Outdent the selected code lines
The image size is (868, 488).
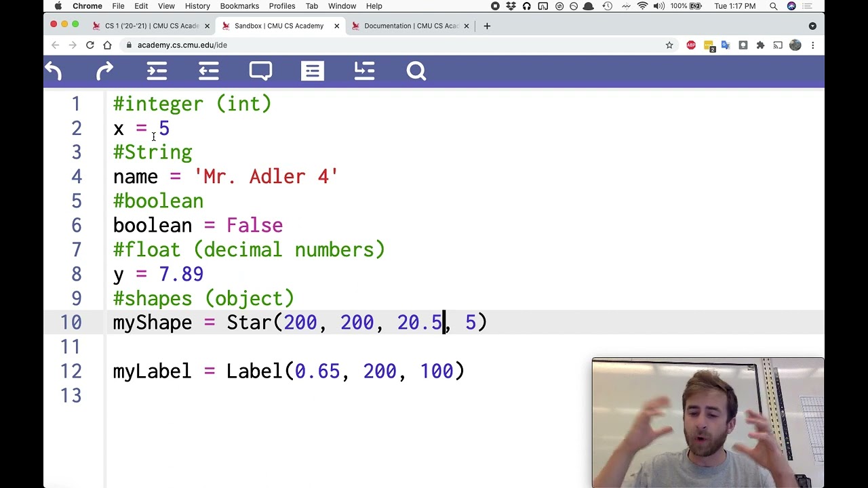click(x=209, y=71)
